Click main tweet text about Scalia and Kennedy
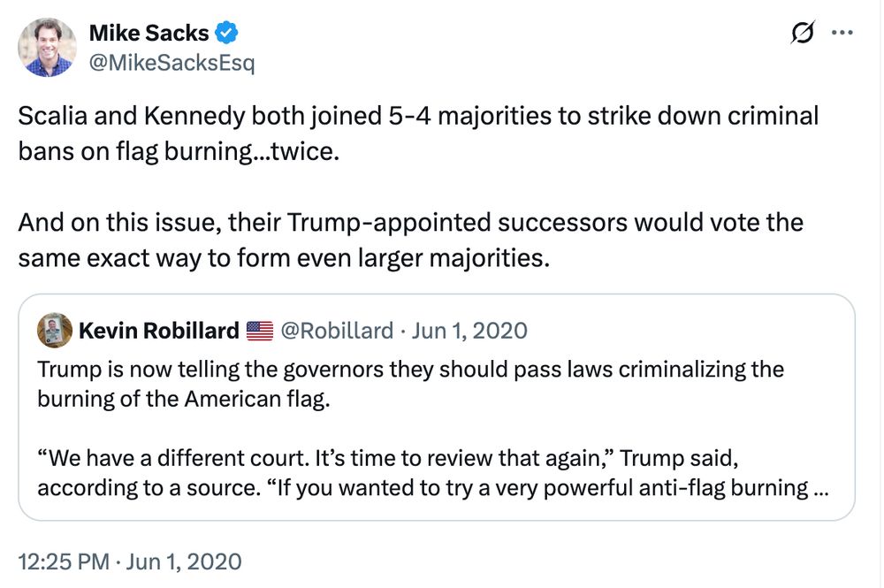The height and width of the screenshot is (588, 884). (418, 134)
